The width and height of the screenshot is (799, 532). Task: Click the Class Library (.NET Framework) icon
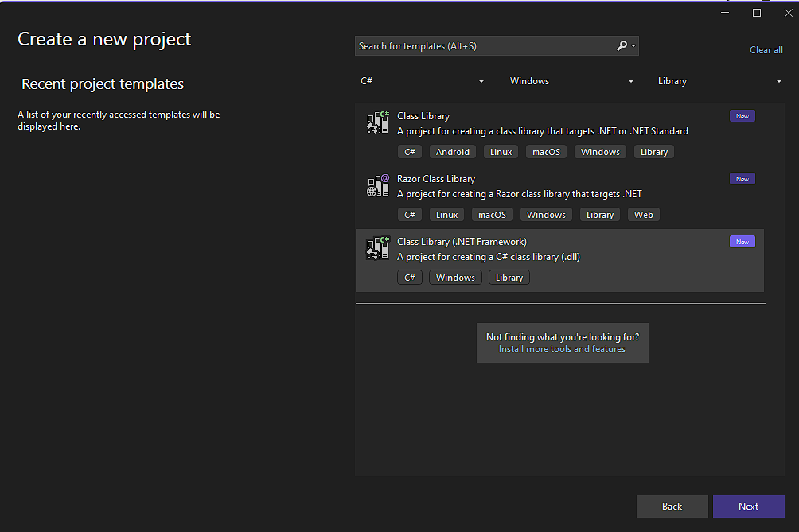[377, 248]
